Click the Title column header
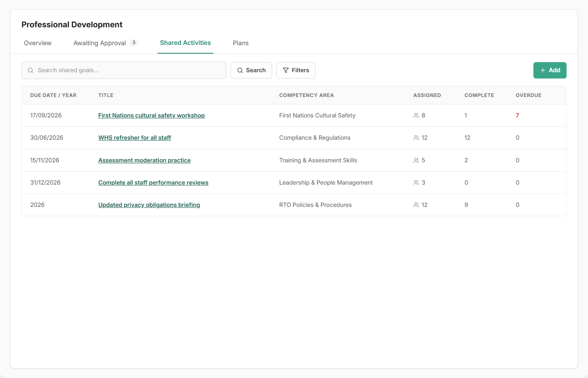The image size is (588, 378). 106,95
